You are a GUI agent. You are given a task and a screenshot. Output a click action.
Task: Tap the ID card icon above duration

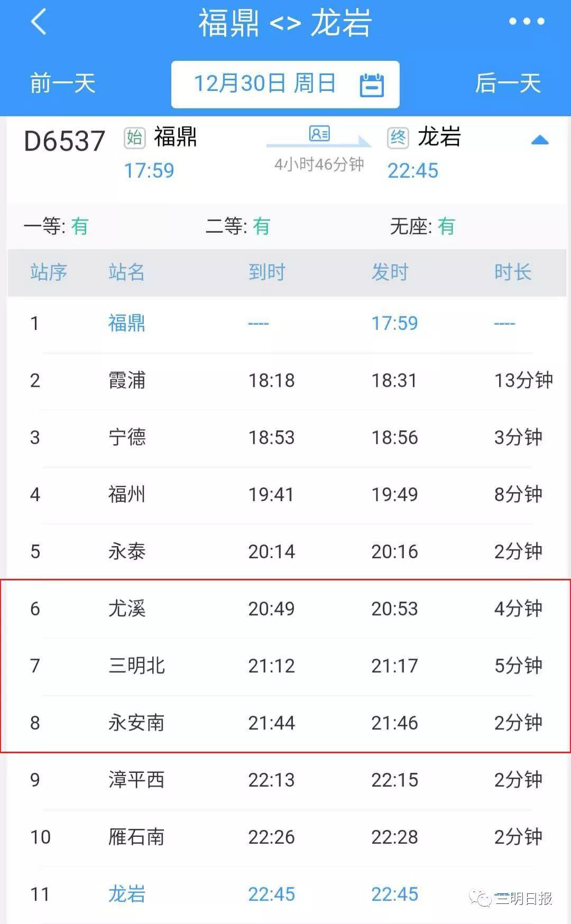(319, 133)
